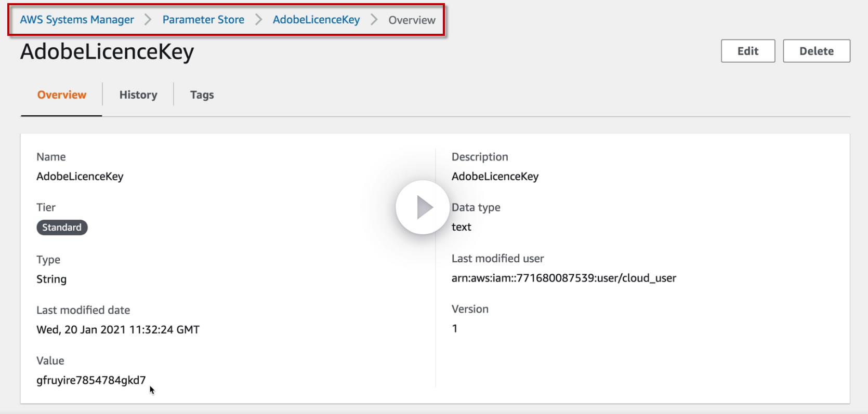Select the value gfruyire7854784gkd7
The height and width of the screenshot is (414, 868).
(x=91, y=380)
